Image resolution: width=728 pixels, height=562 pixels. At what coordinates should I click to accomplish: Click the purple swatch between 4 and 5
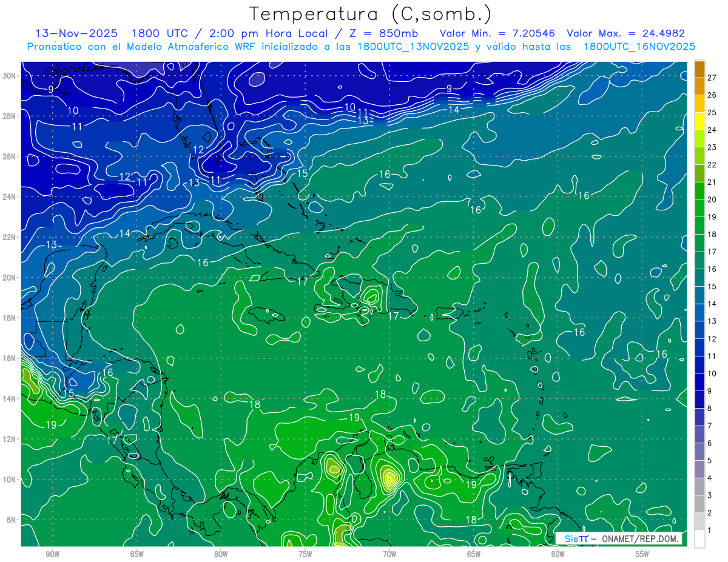700,469
